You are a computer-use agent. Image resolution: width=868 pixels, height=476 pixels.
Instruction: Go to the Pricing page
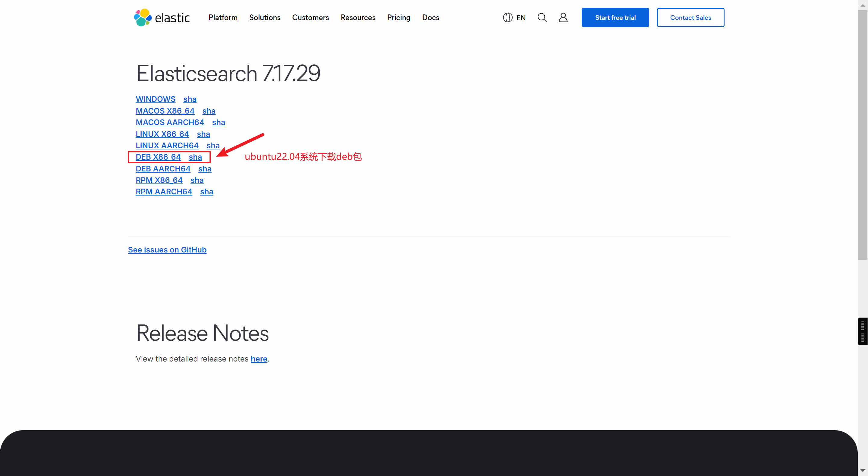click(399, 17)
